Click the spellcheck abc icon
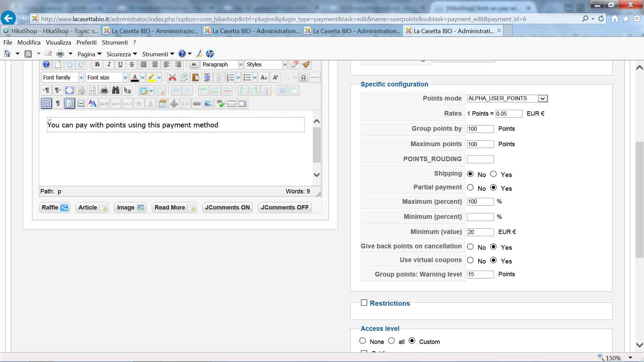Image resolution: width=644 pixels, height=362 pixels. (x=220, y=104)
